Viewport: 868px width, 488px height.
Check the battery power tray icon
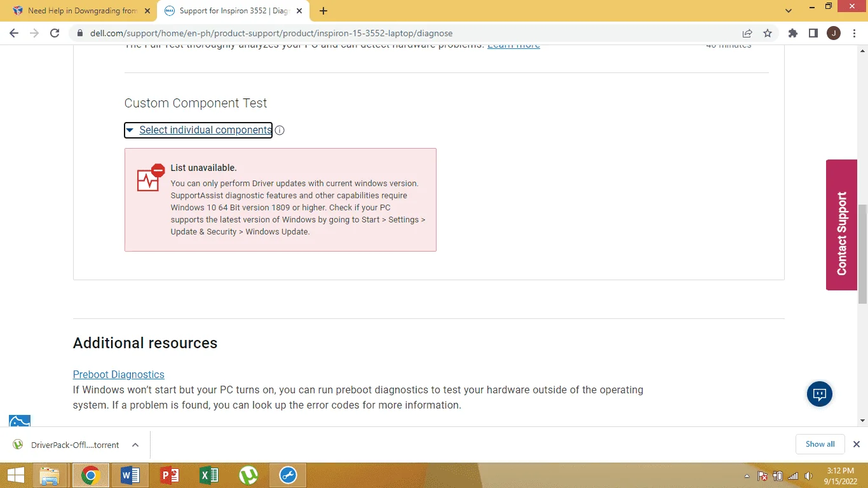(778, 476)
